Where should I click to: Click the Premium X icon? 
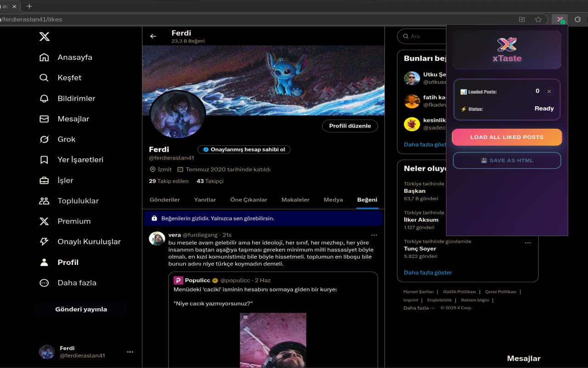44,221
